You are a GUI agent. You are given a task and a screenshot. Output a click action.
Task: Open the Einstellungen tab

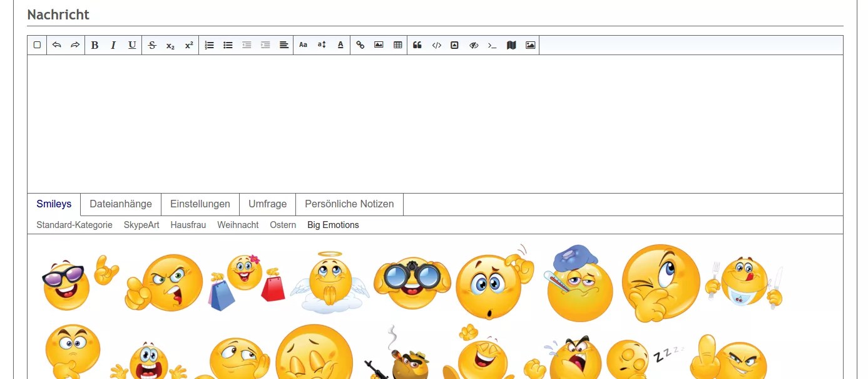[x=200, y=204]
